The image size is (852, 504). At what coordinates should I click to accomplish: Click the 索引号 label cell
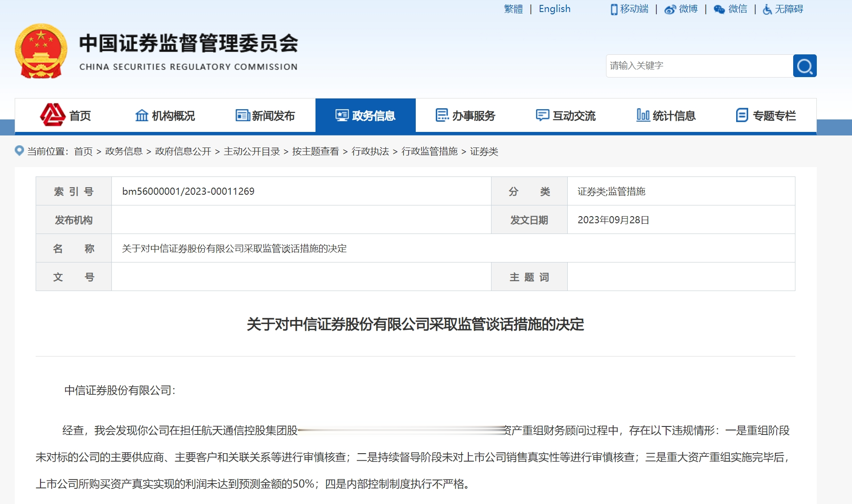click(74, 191)
